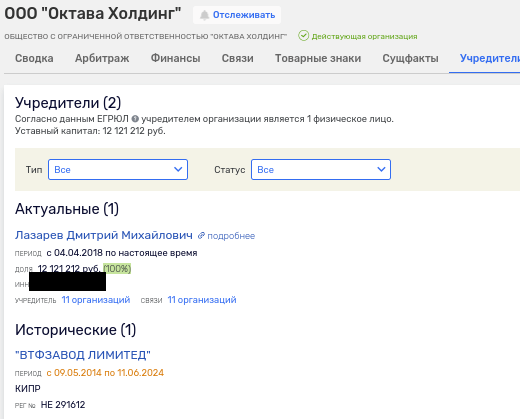Open the 11 организаций link after СВЯЗИ
Viewport: 520px width, 419px height.
[x=202, y=300]
